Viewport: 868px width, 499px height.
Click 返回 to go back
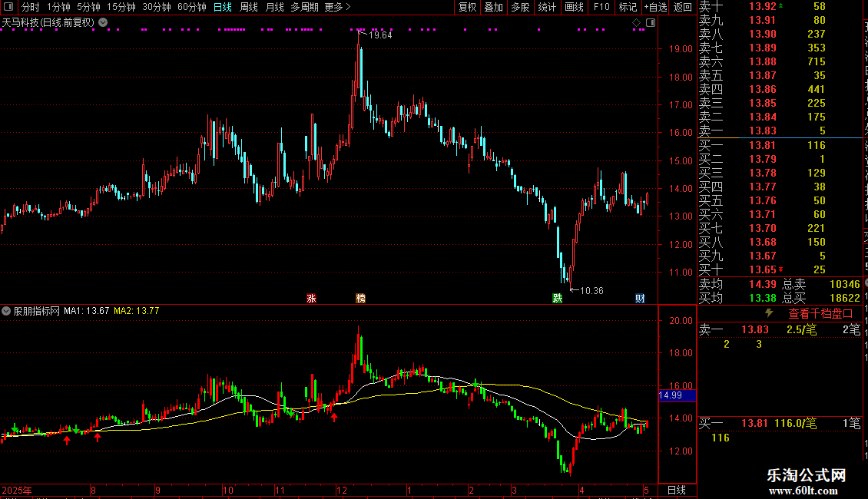tap(683, 7)
